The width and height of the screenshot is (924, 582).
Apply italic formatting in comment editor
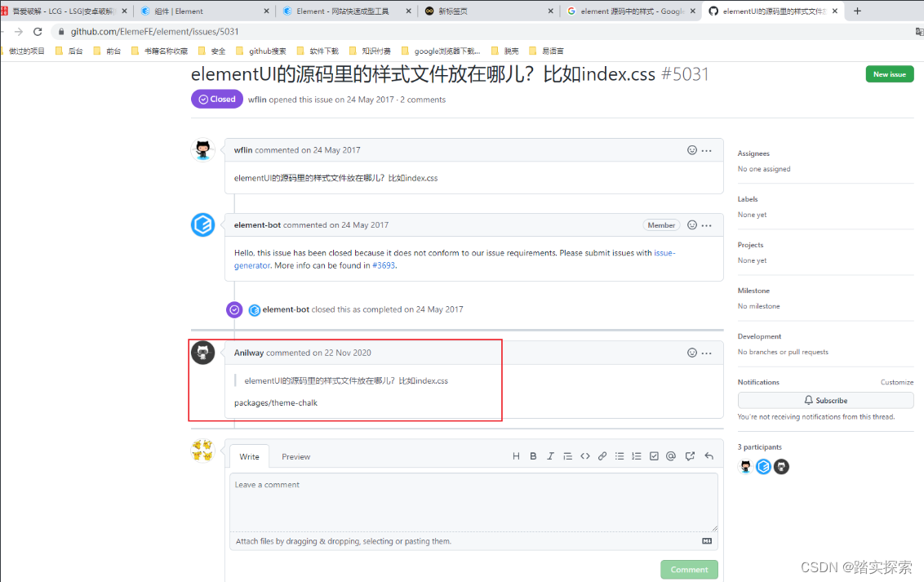click(x=550, y=456)
